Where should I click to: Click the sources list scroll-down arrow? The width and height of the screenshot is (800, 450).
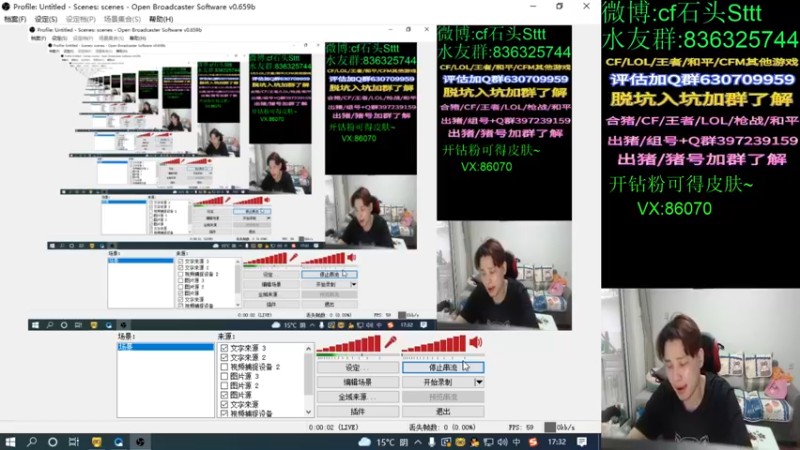point(309,412)
